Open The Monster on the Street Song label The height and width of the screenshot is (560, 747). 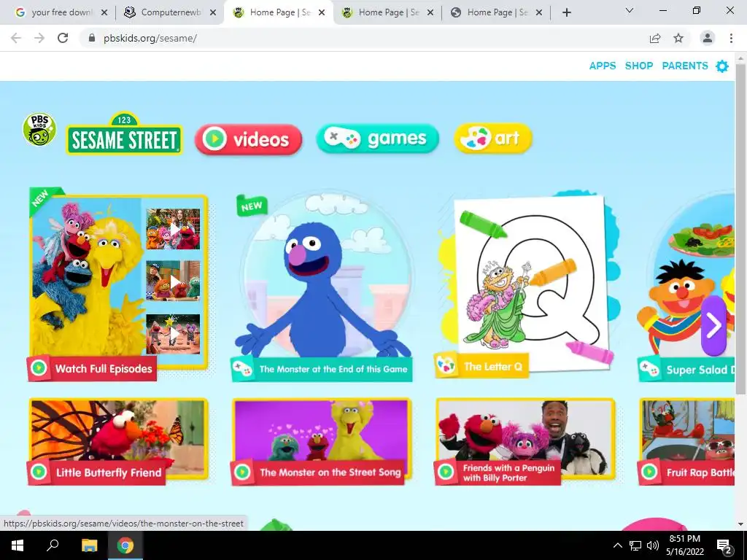tap(330, 472)
